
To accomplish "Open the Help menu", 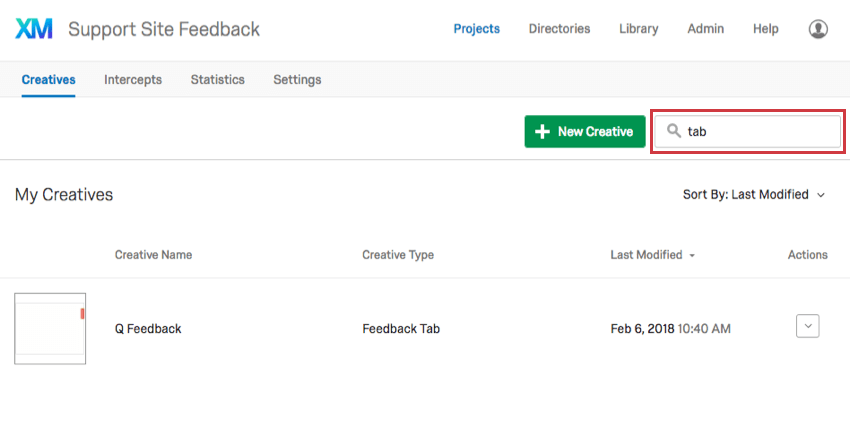I will click(765, 29).
